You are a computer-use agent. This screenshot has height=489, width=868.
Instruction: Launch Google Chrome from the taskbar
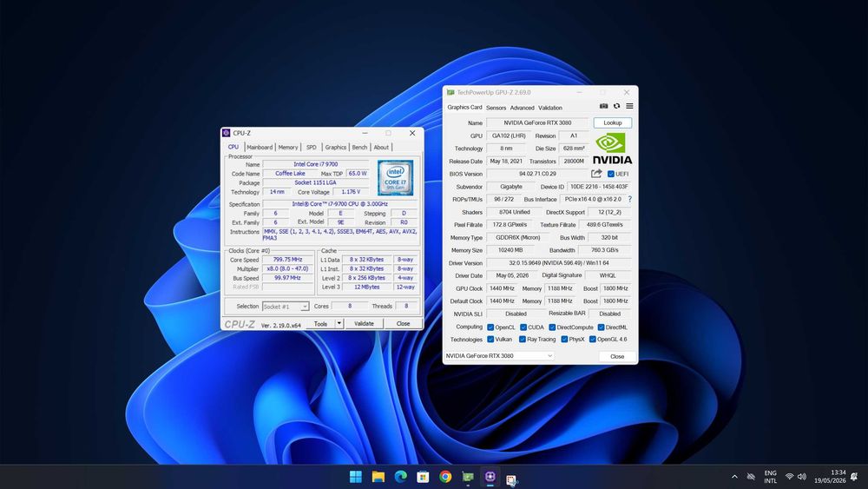[445, 477]
